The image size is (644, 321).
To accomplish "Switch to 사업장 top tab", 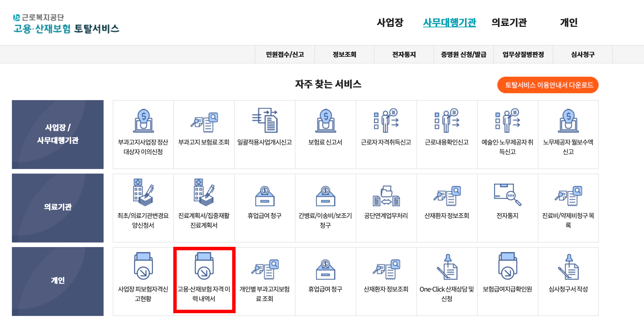I will pyautogui.click(x=390, y=23).
